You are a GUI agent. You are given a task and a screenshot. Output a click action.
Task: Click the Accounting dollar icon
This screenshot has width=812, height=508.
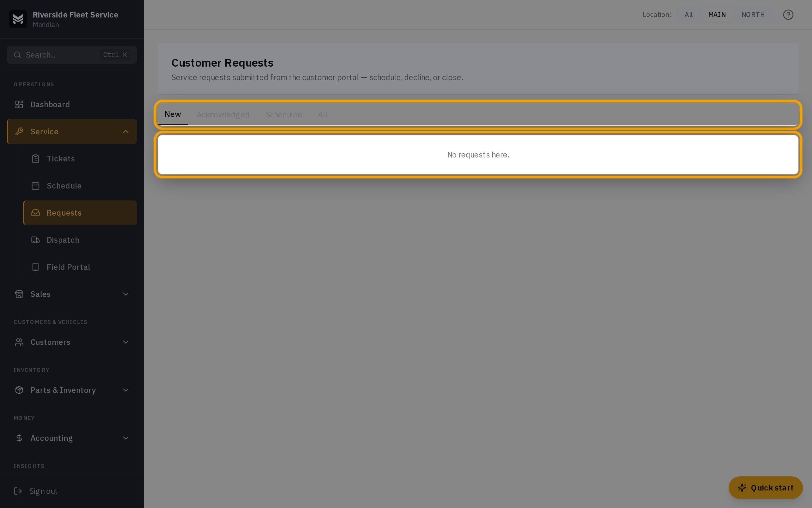pos(19,438)
